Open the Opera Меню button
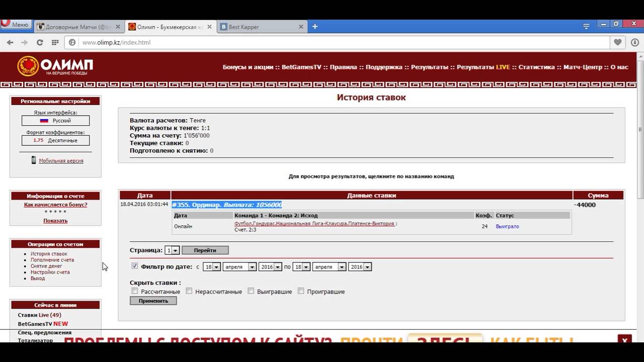Viewport: 644px width, 362px height. coord(16,24)
